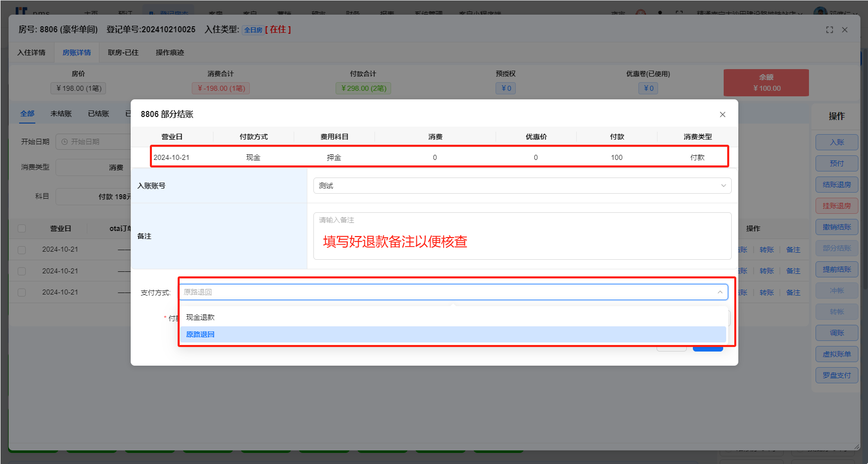The height and width of the screenshot is (464, 868).
Task: Click the fullscreen icon in room panel header
Action: click(829, 30)
